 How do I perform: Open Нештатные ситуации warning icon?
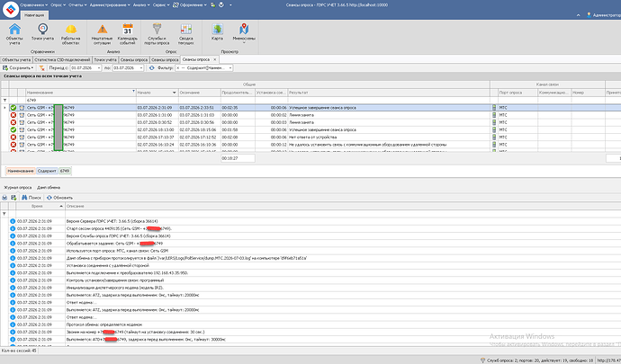point(102,34)
